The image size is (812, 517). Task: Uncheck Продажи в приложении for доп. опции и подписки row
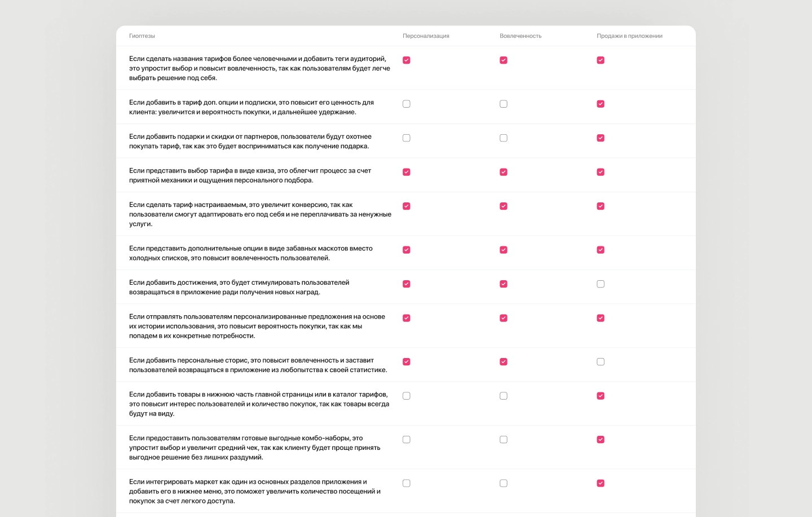[601, 104]
